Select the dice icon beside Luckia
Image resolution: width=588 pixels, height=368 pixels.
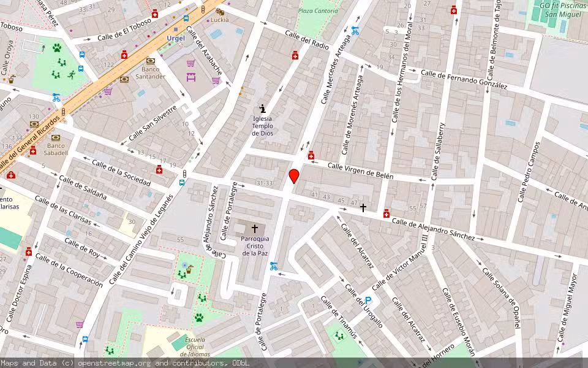tap(219, 12)
